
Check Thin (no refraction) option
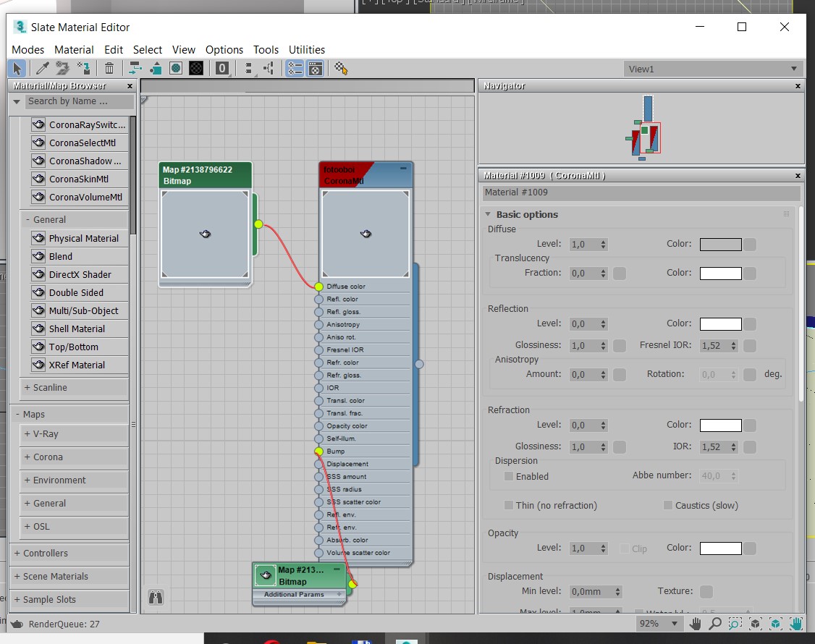tap(509, 505)
